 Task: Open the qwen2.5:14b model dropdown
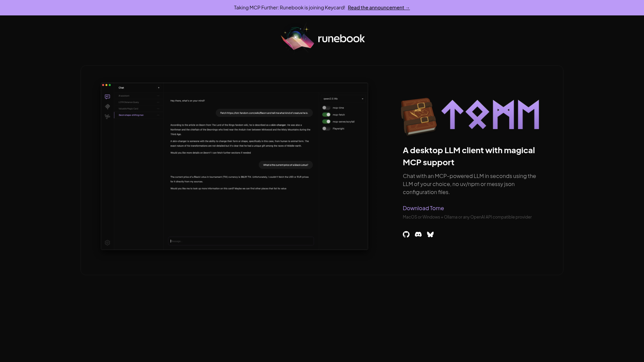coord(343,99)
